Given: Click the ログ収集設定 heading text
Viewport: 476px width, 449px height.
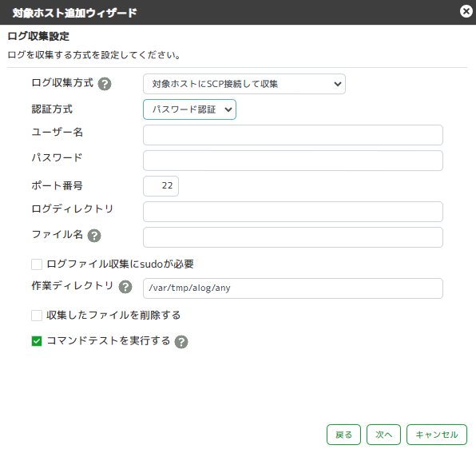Looking at the screenshot, I should pos(38,36).
